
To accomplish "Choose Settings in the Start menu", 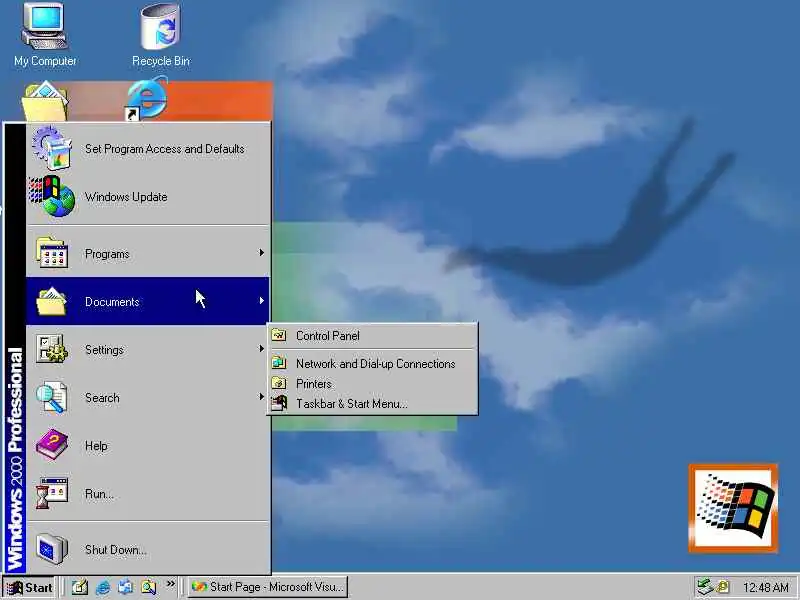I will click(x=148, y=349).
